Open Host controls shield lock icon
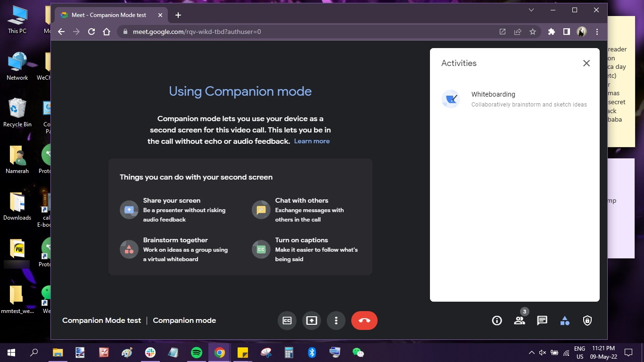This screenshot has width=644, height=362. [x=587, y=321]
